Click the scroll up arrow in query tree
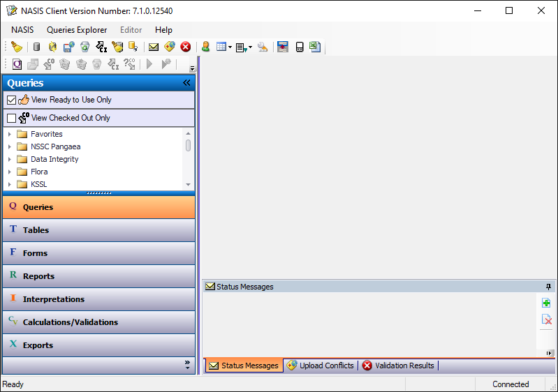Viewport: 558px width, 392px height. [189, 134]
